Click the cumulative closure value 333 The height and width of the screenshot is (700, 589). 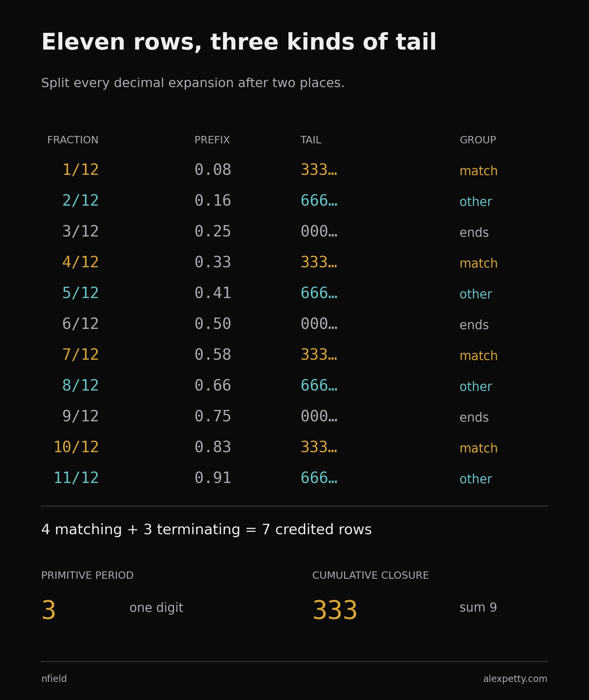[335, 610]
